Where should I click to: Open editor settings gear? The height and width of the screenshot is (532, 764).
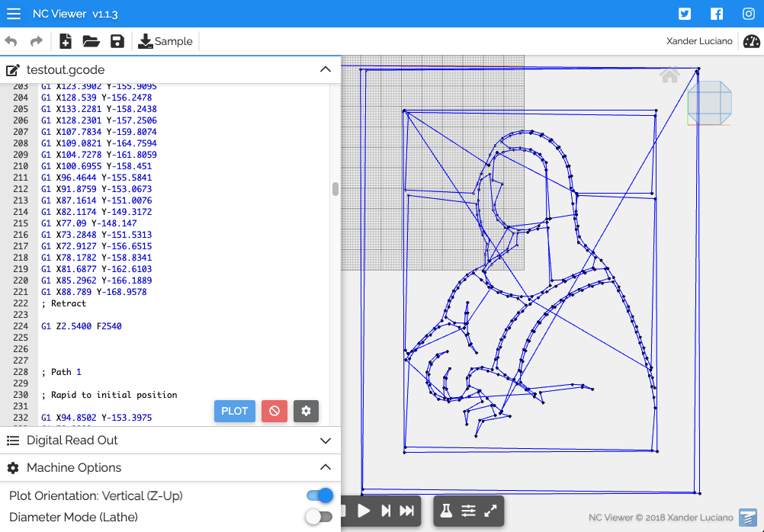point(306,411)
